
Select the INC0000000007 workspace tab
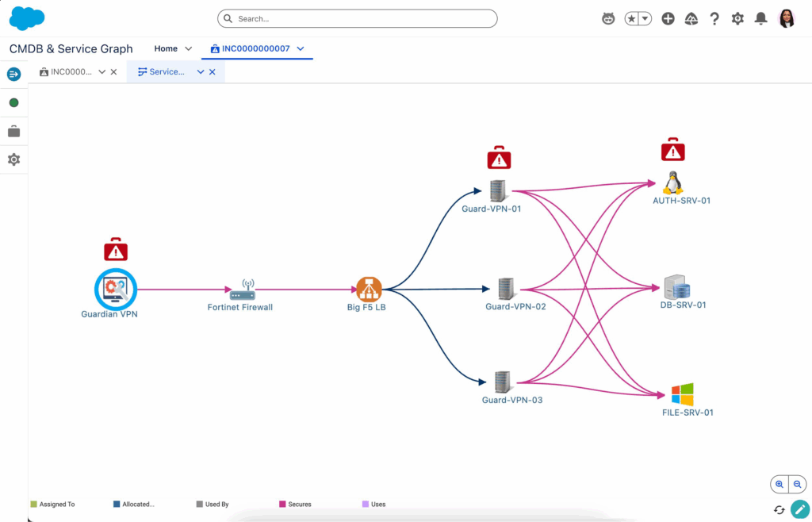click(x=255, y=49)
